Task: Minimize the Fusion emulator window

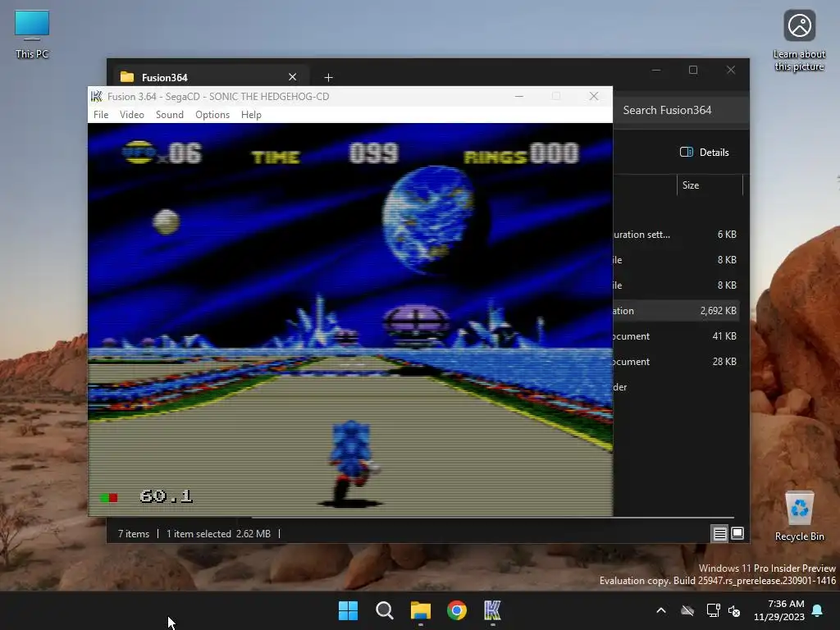Action: 519,97
